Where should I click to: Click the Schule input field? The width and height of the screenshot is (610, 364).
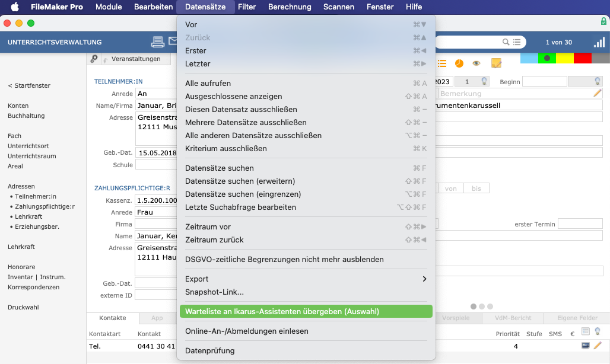pyautogui.click(x=156, y=165)
